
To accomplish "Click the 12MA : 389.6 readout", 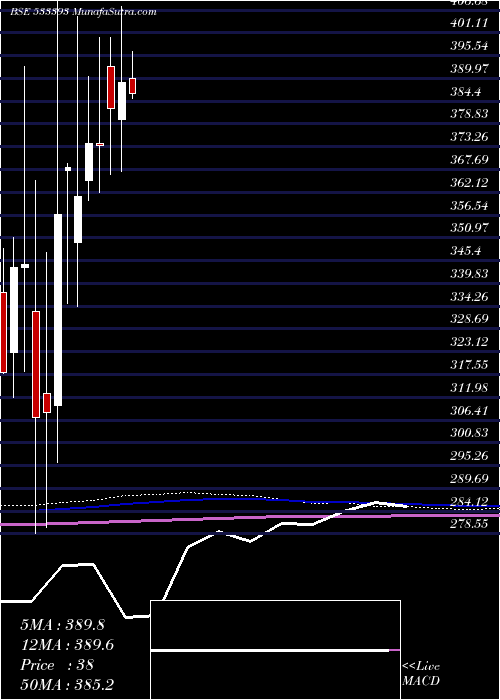I will coord(67,645).
